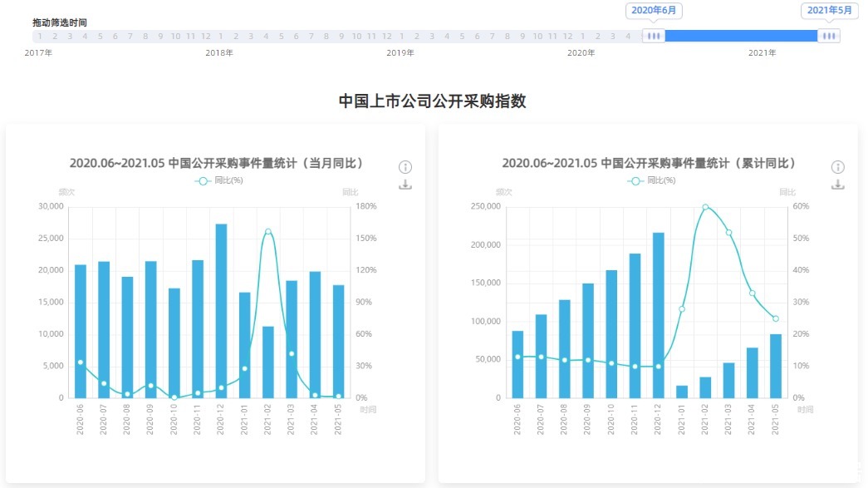Download the 累计同比 chart
This screenshot has width=868, height=488.
tap(838, 185)
